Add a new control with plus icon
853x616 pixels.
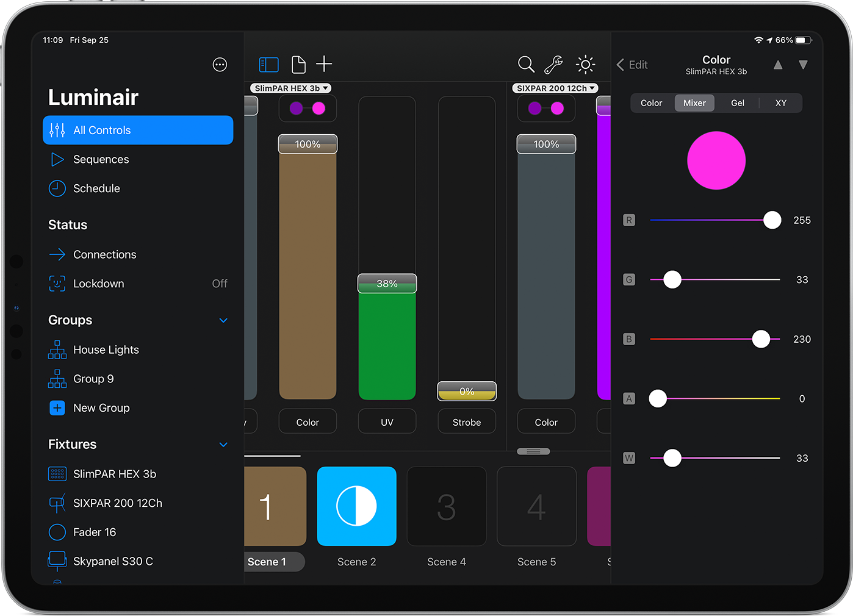point(324,64)
